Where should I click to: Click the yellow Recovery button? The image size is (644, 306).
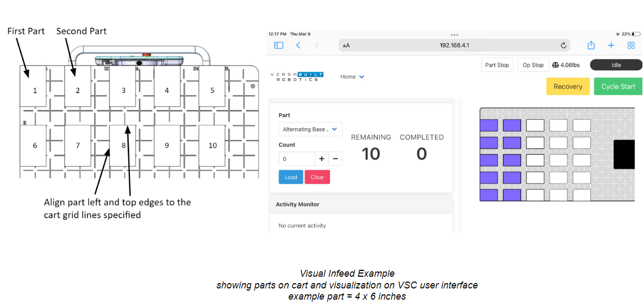pos(567,87)
